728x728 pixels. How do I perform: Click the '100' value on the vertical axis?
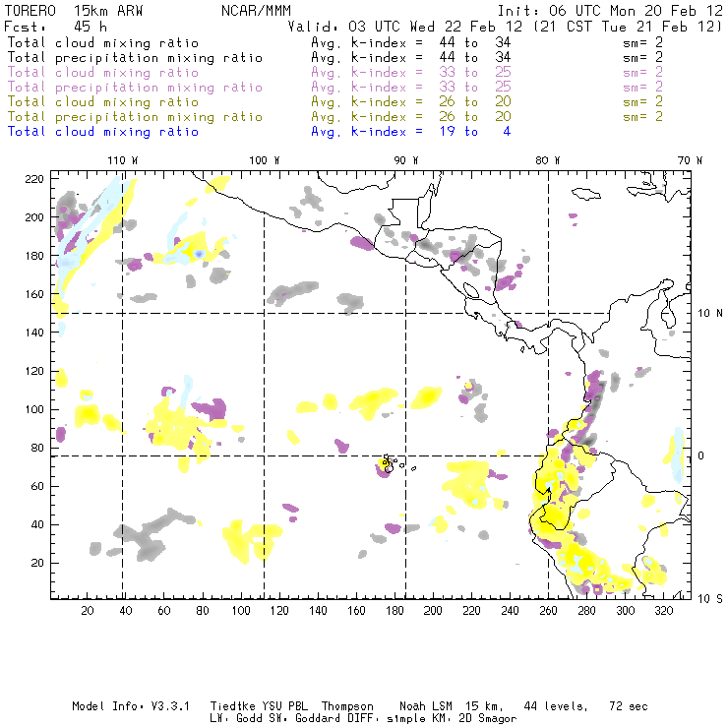coord(34,409)
